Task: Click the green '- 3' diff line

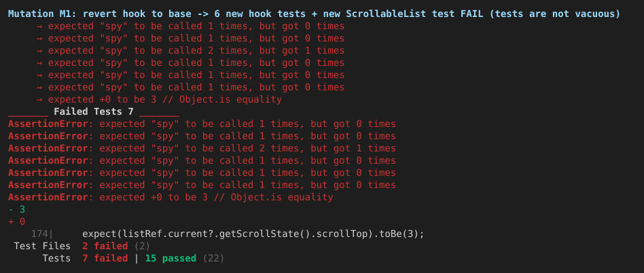Action: click(17, 210)
